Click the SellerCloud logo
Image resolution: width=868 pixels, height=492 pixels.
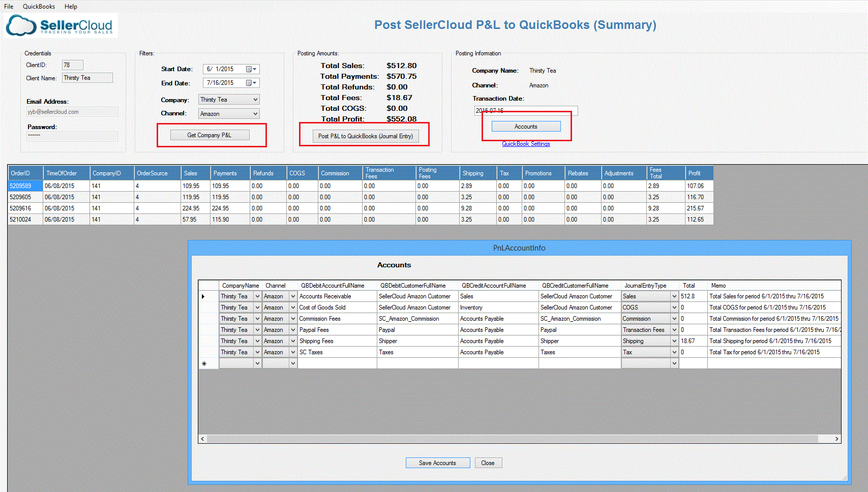[61, 25]
